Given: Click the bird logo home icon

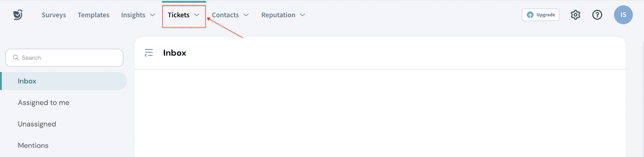Looking at the screenshot, I should coord(18,15).
